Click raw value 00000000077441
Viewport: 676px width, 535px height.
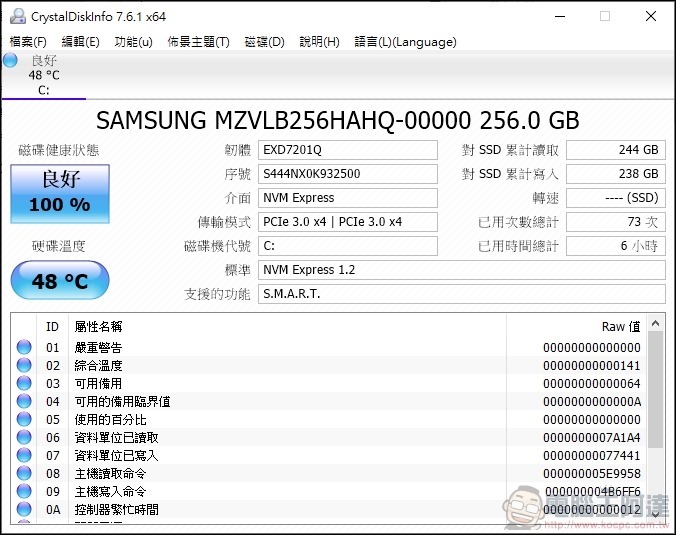pyautogui.click(x=592, y=456)
